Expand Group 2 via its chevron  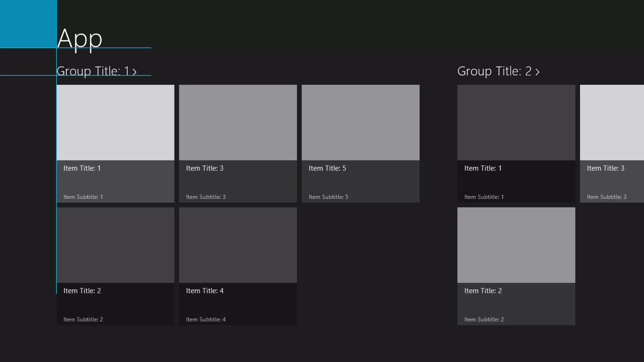(x=537, y=72)
